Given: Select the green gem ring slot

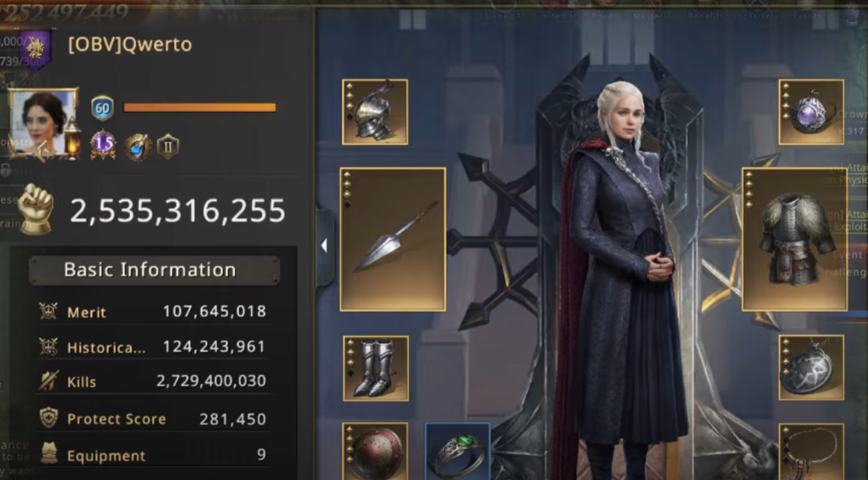Looking at the screenshot, I should pos(457,451).
